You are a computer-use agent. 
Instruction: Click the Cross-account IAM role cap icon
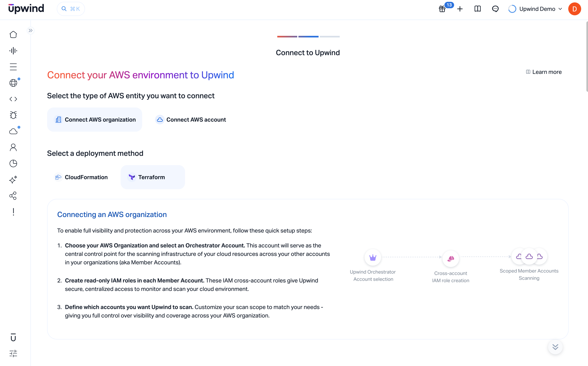pyautogui.click(x=451, y=259)
